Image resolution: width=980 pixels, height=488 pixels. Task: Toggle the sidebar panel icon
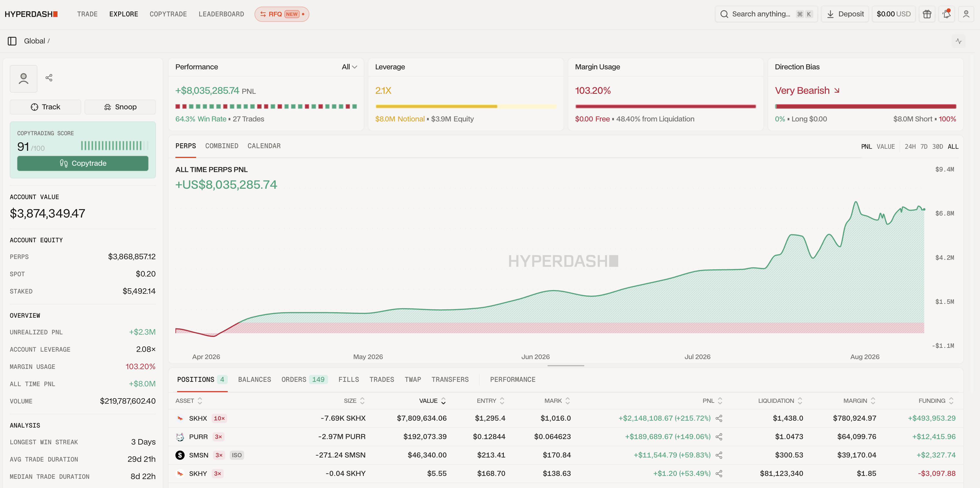(x=12, y=41)
